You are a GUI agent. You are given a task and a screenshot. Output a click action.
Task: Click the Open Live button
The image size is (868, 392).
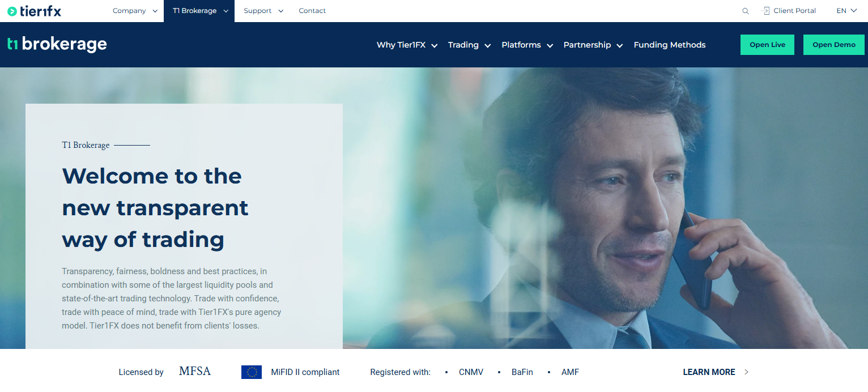(767, 45)
